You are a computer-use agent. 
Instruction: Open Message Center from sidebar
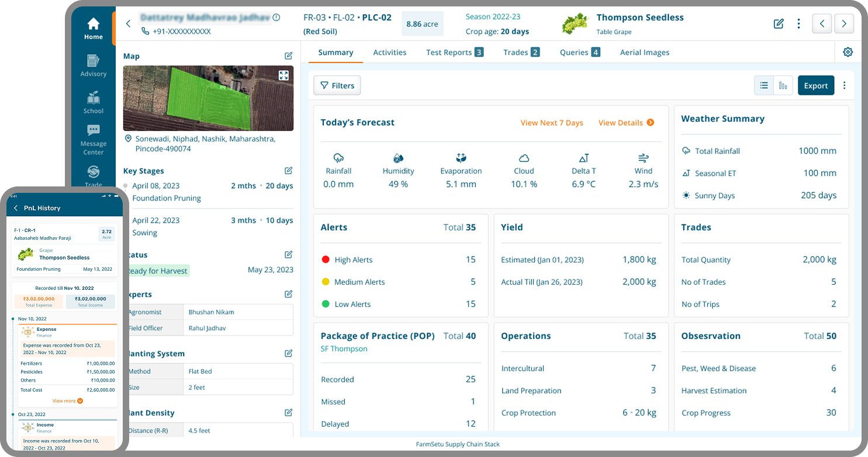93,140
